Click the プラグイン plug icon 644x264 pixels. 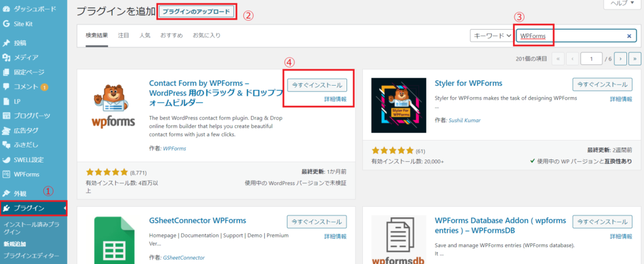pos(6,208)
